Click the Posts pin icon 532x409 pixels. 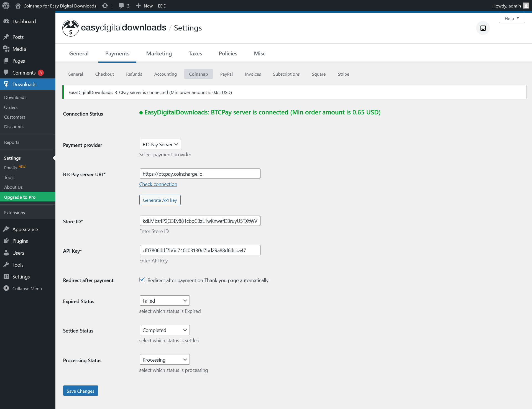click(x=6, y=37)
